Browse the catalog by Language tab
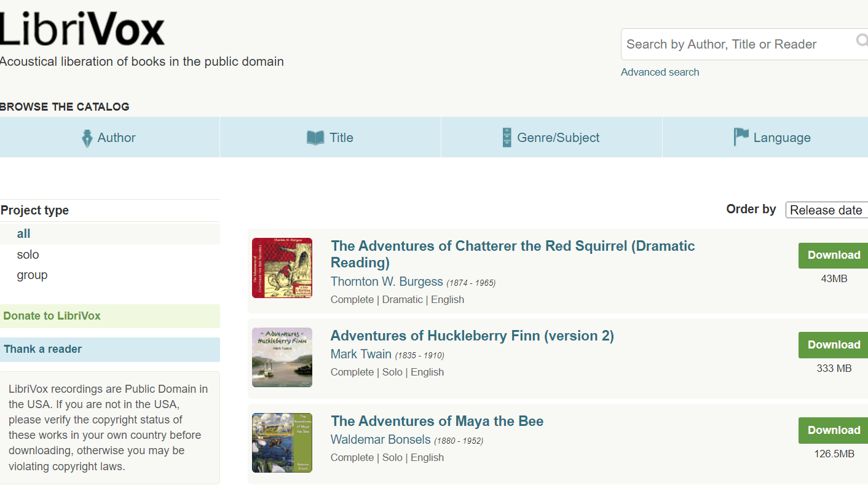The height and width of the screenshot is (488, 868). pyautogui.click(x=765, y=137)
